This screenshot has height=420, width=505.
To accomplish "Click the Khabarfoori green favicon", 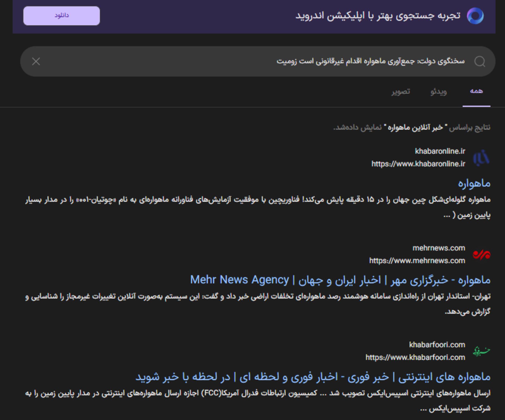I will pyautogui.click(x=481, y=351).
